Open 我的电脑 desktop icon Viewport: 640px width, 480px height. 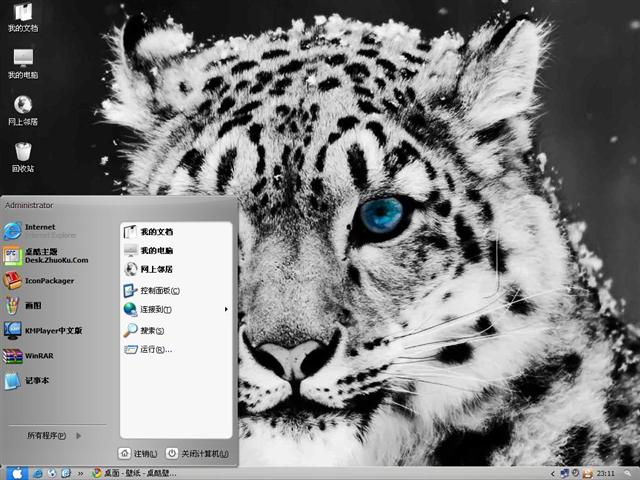pyautogui.click(x=23, y=64)
